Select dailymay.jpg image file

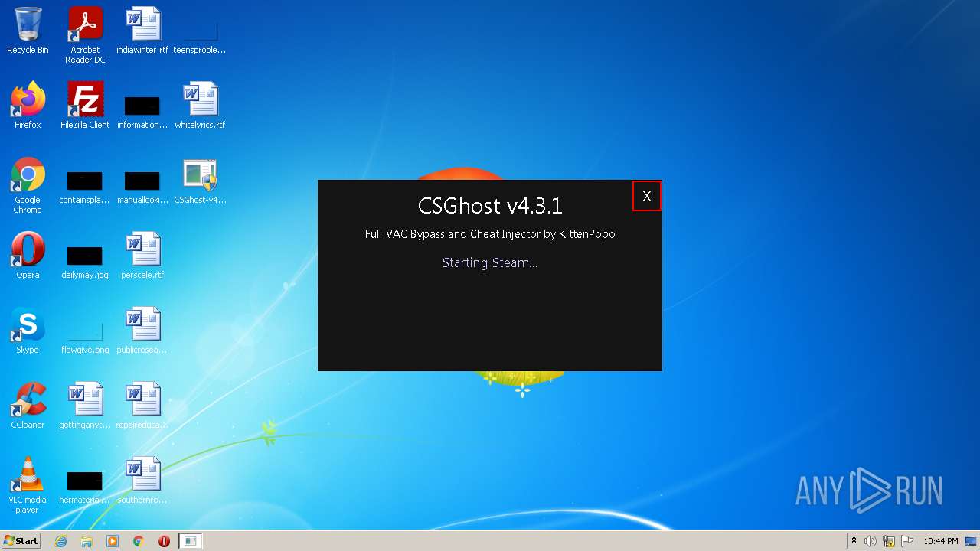(85, 262)
